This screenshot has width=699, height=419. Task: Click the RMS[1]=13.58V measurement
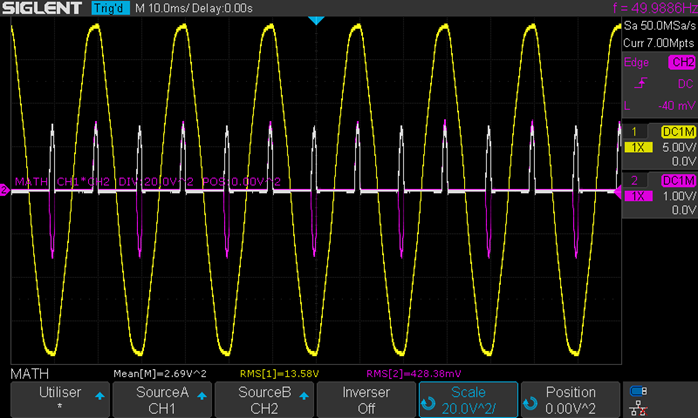(x=280, y=374)
